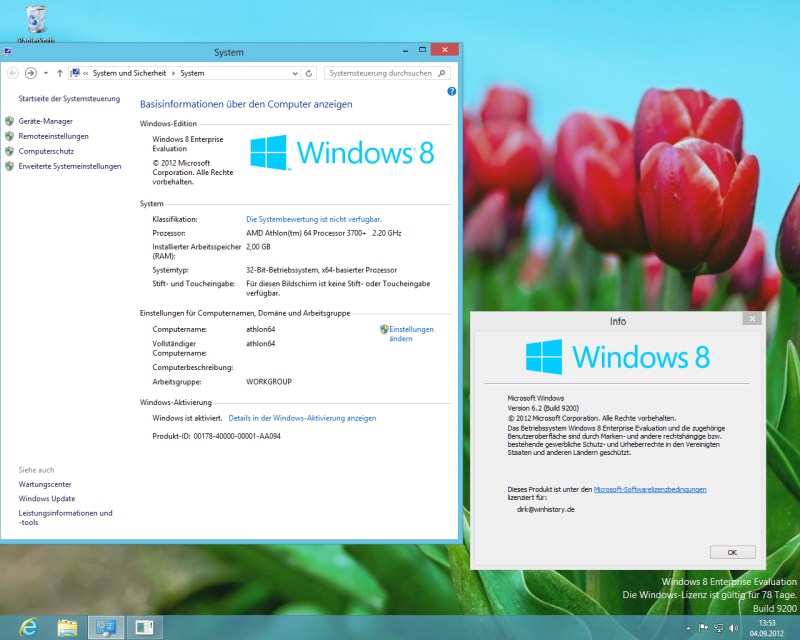Open the address bar history dropdown

(295, 73)
